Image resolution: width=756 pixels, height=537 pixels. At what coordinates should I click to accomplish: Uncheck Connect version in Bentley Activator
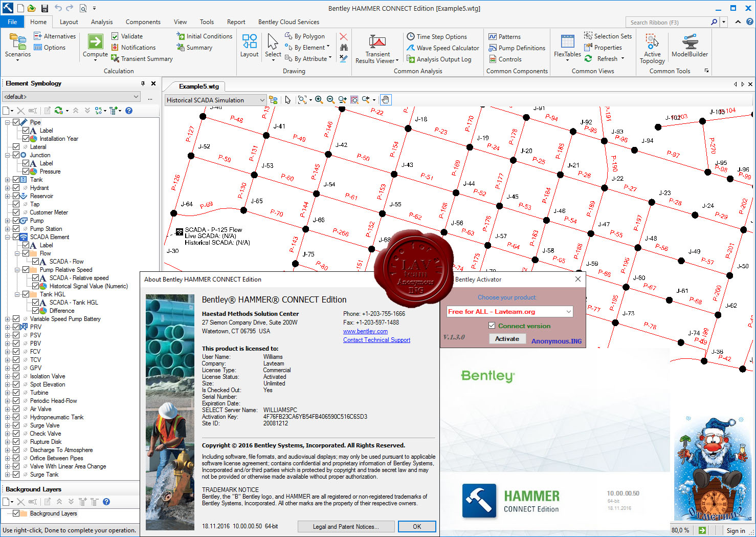click(492, 326)
